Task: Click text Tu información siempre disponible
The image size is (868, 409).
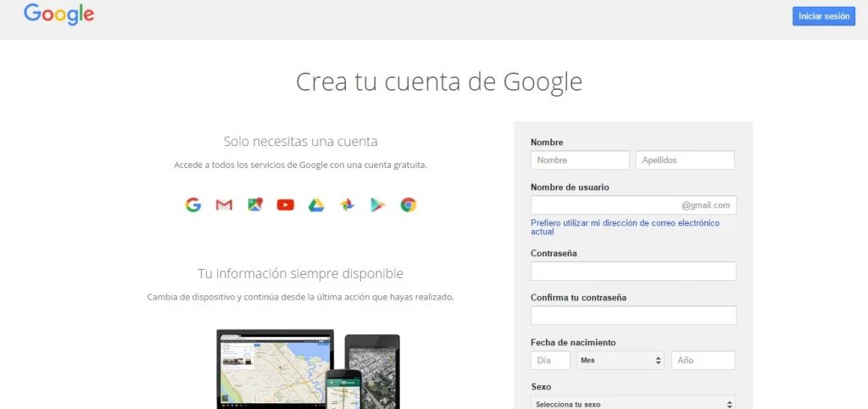Action: [x=301, y=274]
